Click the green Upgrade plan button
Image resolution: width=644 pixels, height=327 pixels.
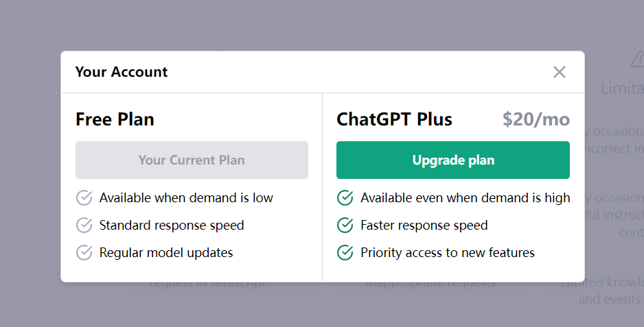tap(453, 160)
